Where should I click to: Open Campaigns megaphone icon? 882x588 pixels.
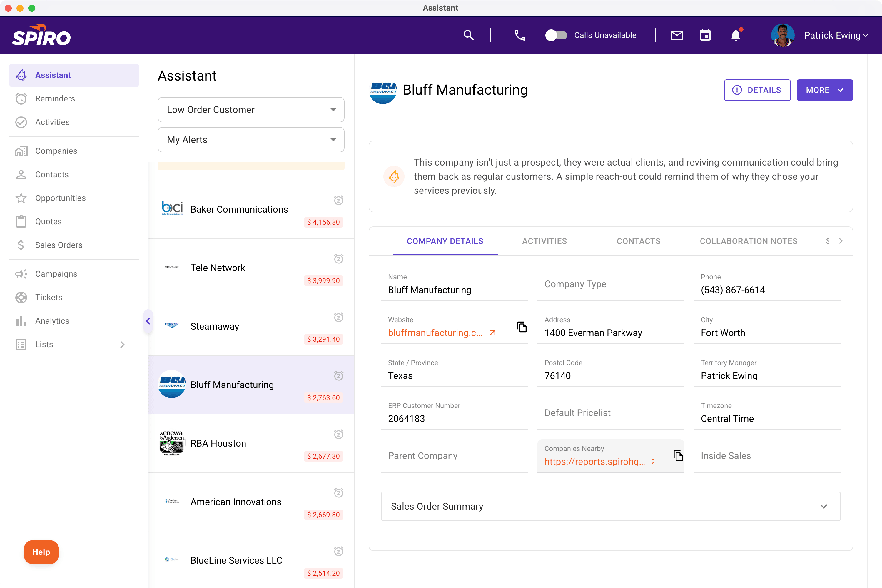pyautogui.click(x=21, y=274)
